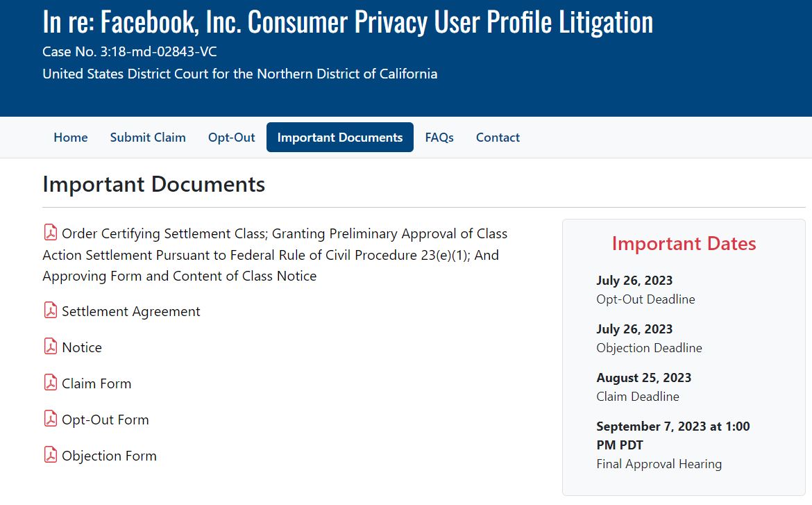Open the Settlement Agreement document link

130,312
